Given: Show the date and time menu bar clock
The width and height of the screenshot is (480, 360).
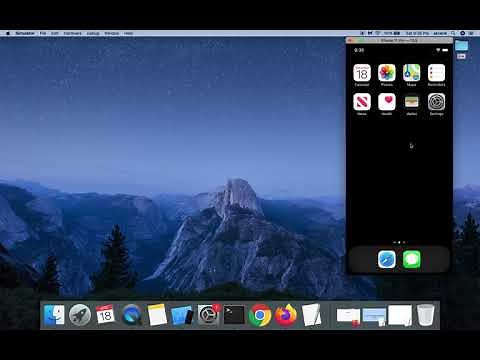Looking at the screenshot, I should pyautogui.click(x=417, y=33).
